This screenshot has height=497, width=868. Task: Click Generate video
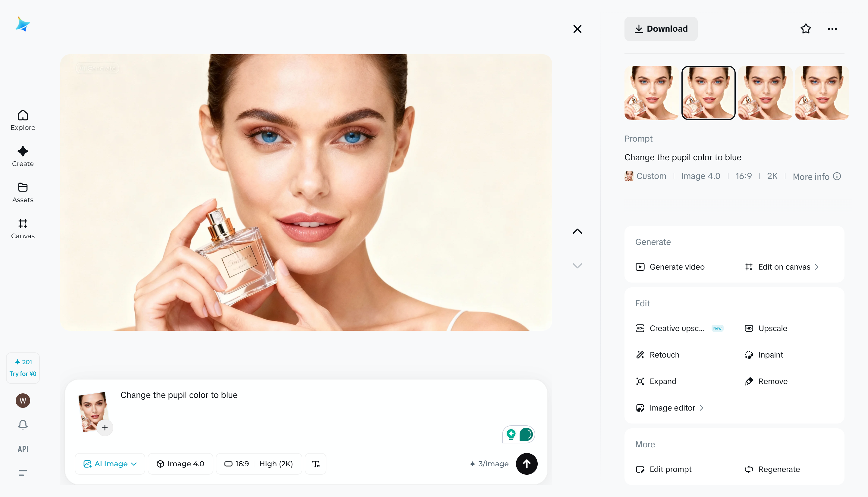coord(670,267)
